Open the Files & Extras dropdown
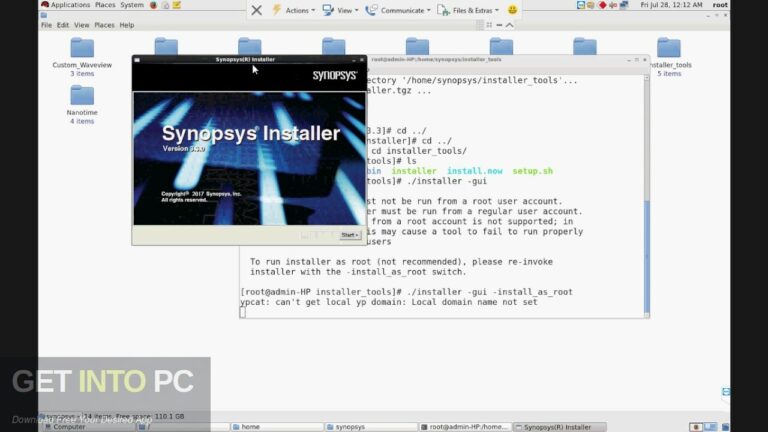Viewport: 768px width, 432px height. click(x=468, y=10)
